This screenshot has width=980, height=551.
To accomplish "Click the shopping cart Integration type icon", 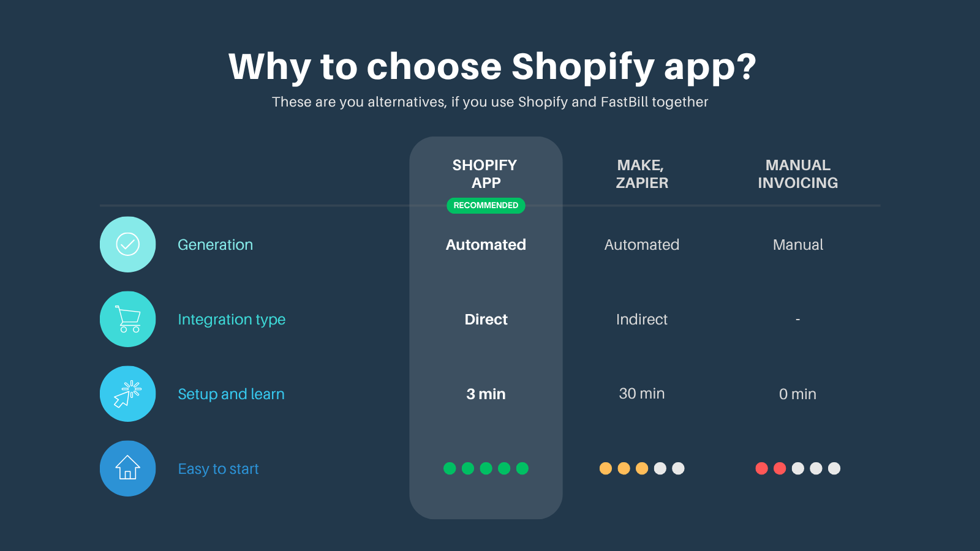I will pos(127,319).
